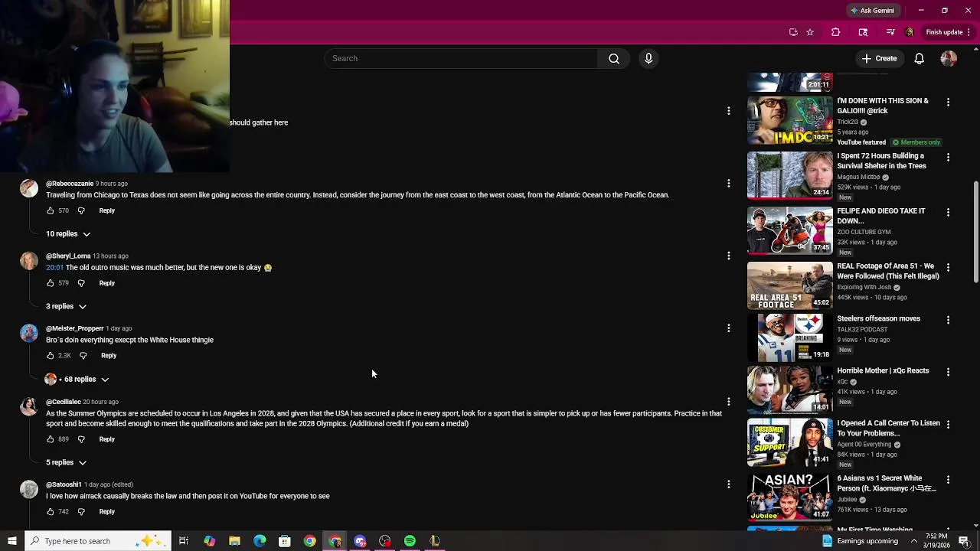This screenshot has width=980, height=551.
Task: Activate voice search microphone icon
Action: (648, 58)
